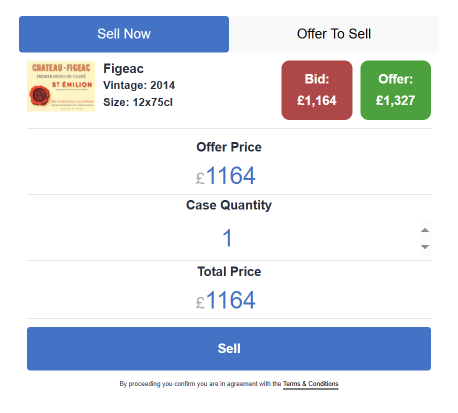This screenshot has width=458, height=413.
Task: Click the pound sign beside Total Price
Action: coord(200,303)
